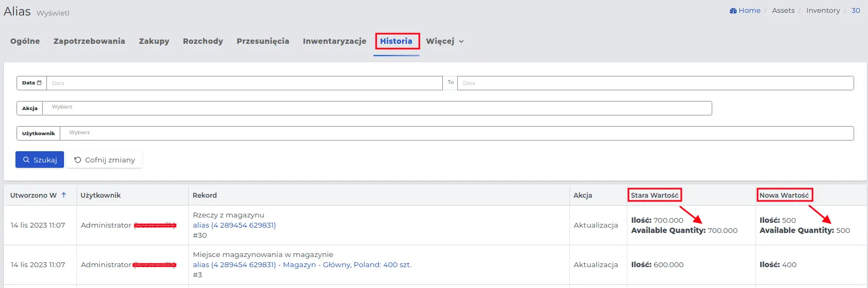The width and height of the screenshot is (868, 288).
Task: Click the calendar icon in Data label
Action: tap(39, 83)
